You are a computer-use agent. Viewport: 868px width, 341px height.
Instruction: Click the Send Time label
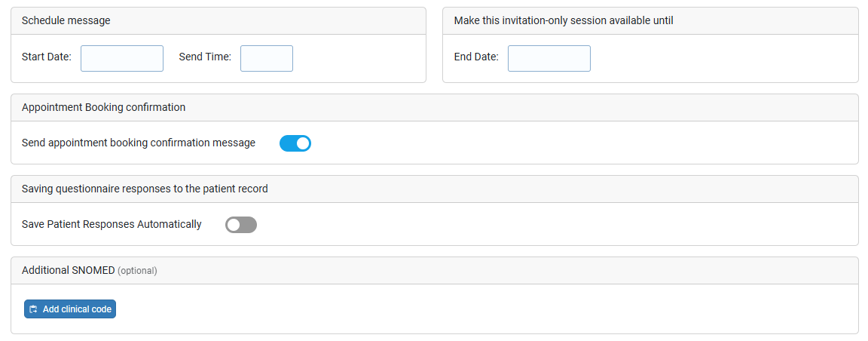[x=205, y=57]
